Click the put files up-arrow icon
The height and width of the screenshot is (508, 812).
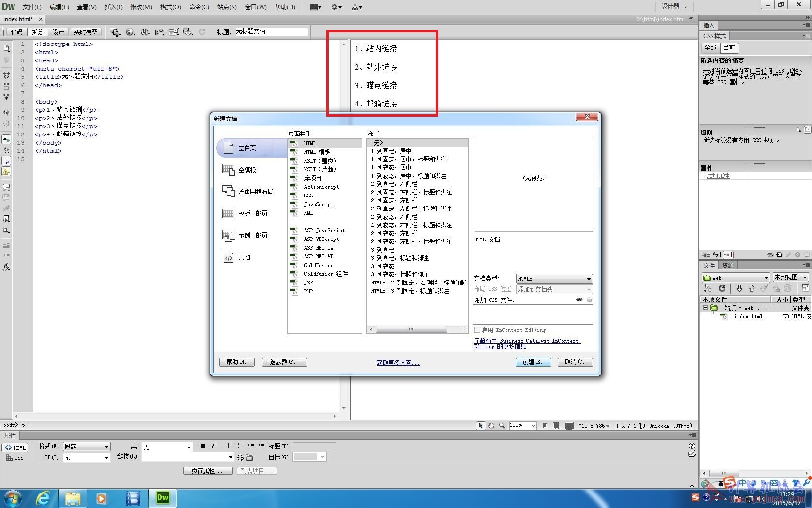751,289
